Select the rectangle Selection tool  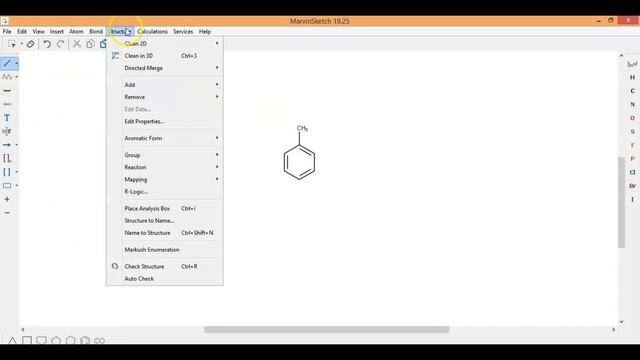(11, 44)
